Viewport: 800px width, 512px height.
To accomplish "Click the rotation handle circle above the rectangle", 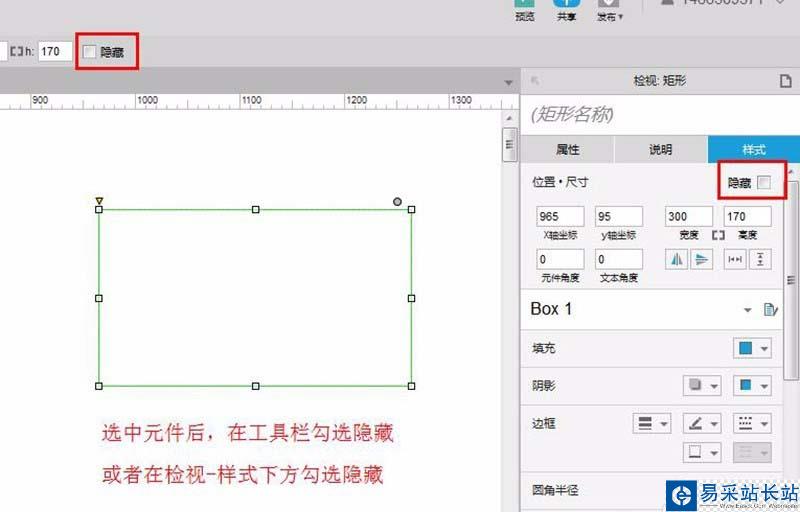I will click(397, 201).
